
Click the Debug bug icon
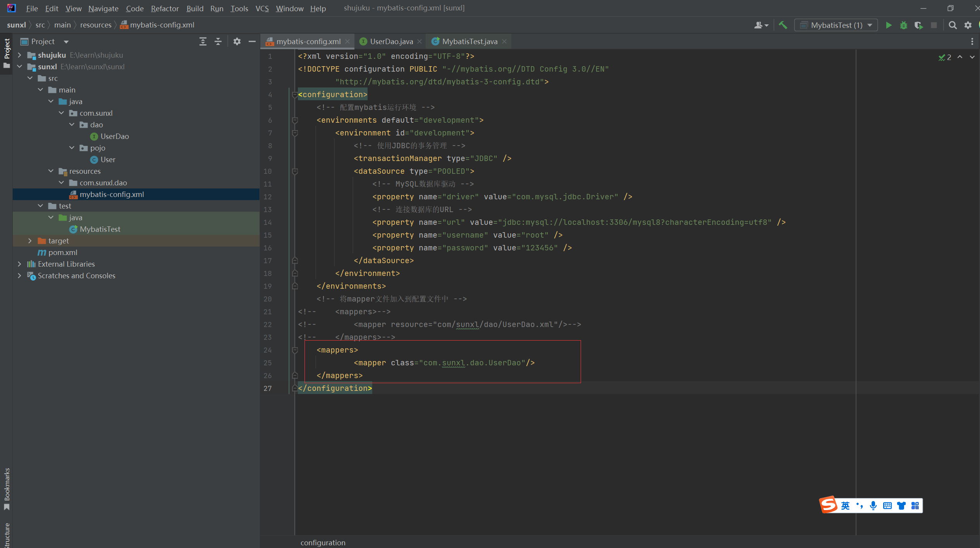pyautogui.click(x=903, y=25)
